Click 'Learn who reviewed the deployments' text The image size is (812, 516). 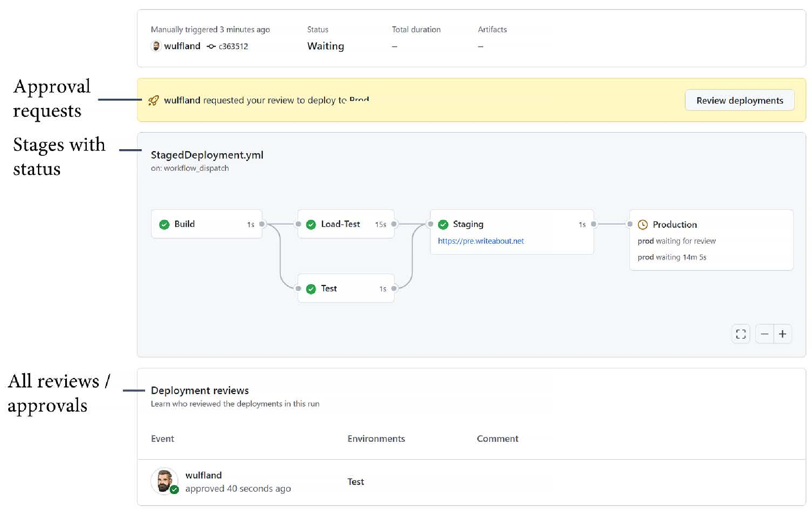click(x=235, y=404)
